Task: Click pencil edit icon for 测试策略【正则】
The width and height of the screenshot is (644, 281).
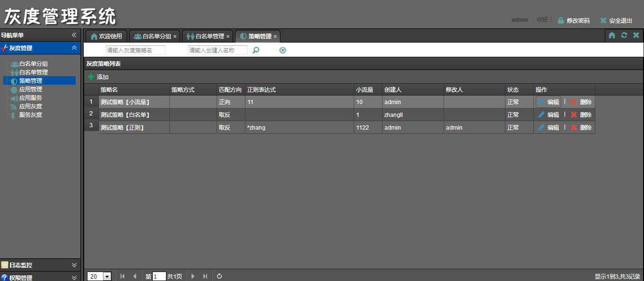Action: click(x=541, y=127)
